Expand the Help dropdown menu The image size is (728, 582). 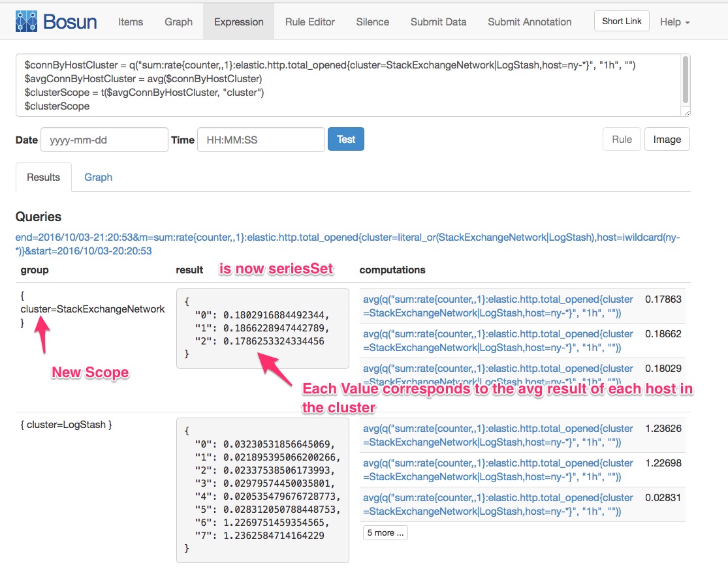coord(674,22)
